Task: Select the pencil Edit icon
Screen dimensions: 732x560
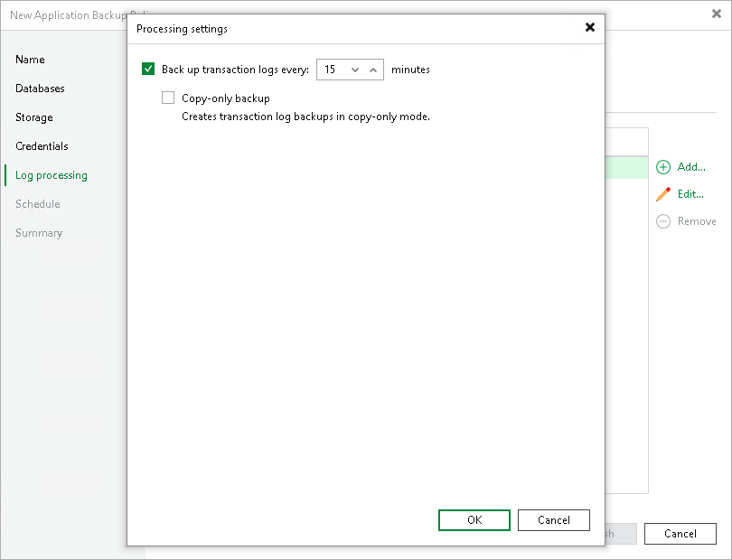Action: [x=662, y=194]
